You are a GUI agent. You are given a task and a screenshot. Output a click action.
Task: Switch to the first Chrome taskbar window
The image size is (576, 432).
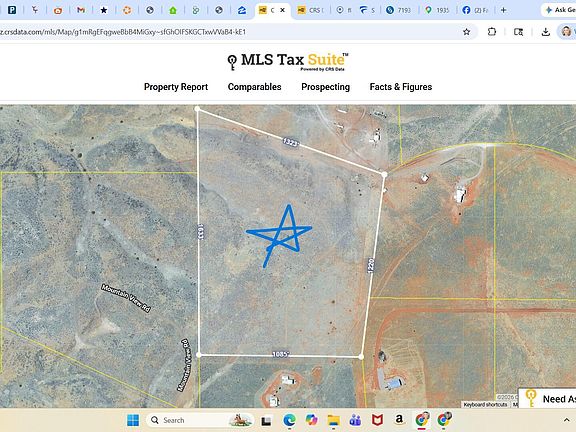[x=422, y=420]
